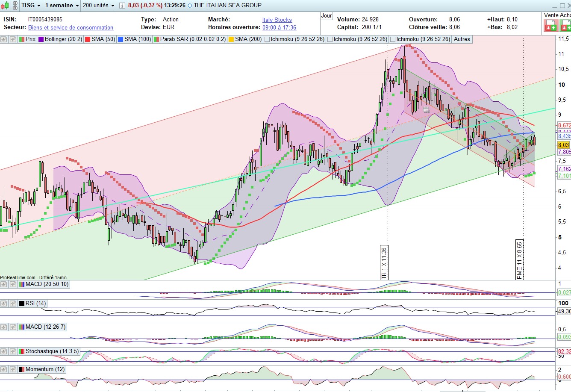Screen dimensions: 571x392
Task: Open the instrument info icon
Action: (122, 6)
